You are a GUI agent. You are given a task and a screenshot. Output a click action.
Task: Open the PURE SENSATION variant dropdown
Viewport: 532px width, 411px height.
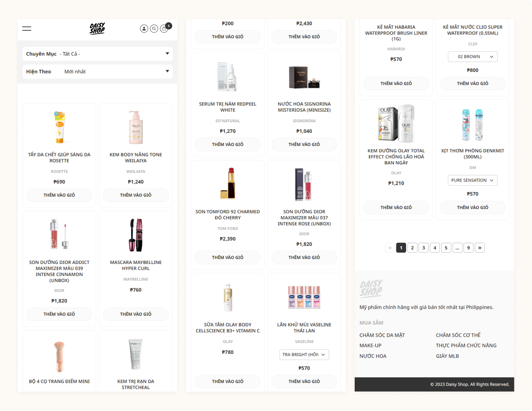coord(473,180)
